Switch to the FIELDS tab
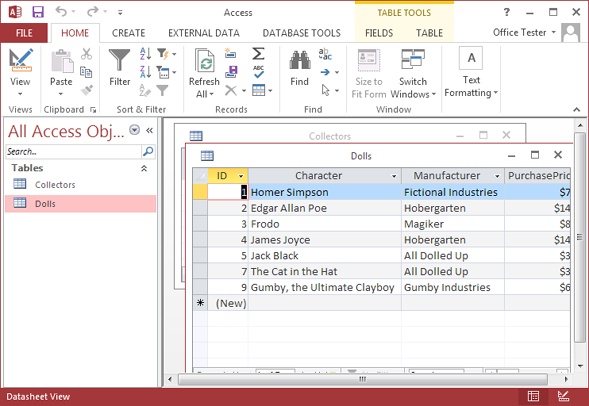This screenshot has height=406, width=589. click(x=379, y=33)
